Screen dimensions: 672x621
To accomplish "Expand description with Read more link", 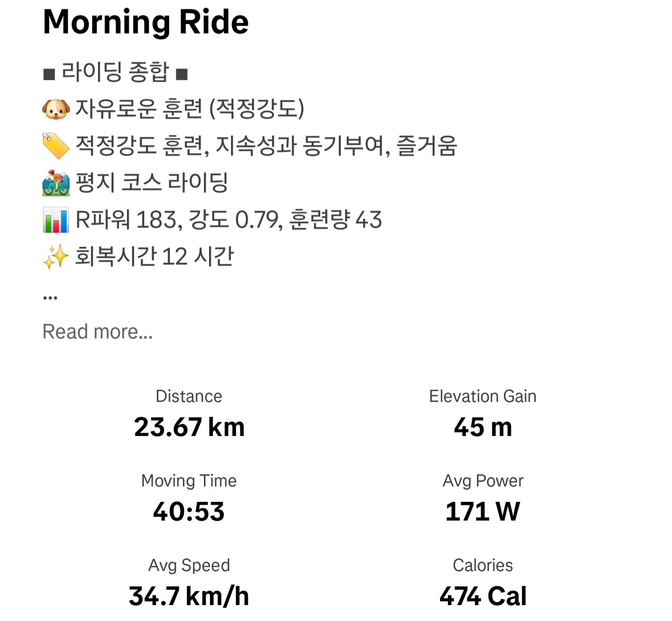I will tap(98, 332).
